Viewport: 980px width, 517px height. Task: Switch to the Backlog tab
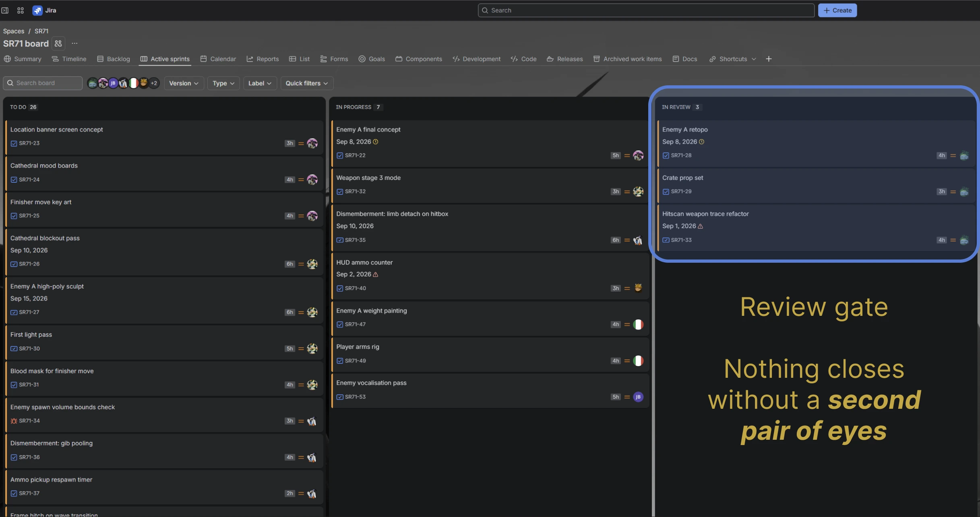114,59
